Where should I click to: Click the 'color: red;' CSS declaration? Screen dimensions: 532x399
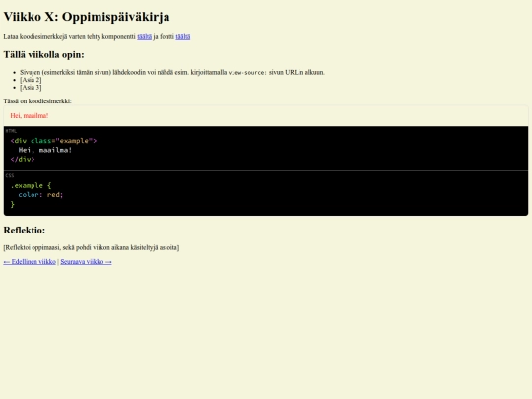point(40,195)
